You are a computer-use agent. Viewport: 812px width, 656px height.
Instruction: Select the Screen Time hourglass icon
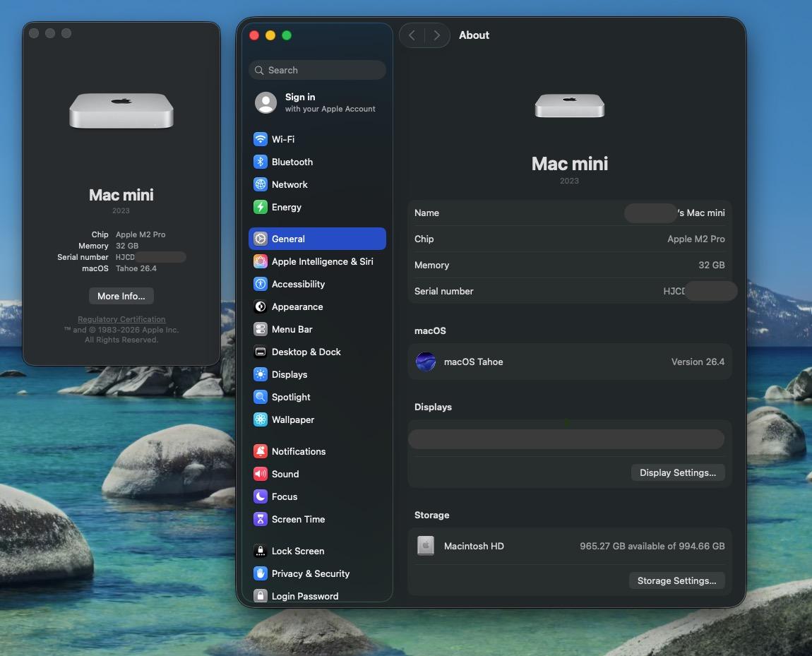(261, 519)
